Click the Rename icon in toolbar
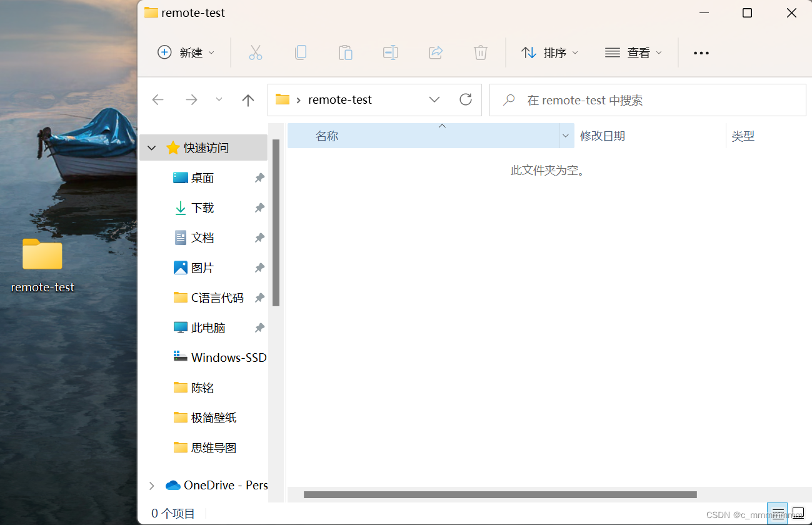The width and height of the screenshot is (812, 525). (x=391, y=52)
